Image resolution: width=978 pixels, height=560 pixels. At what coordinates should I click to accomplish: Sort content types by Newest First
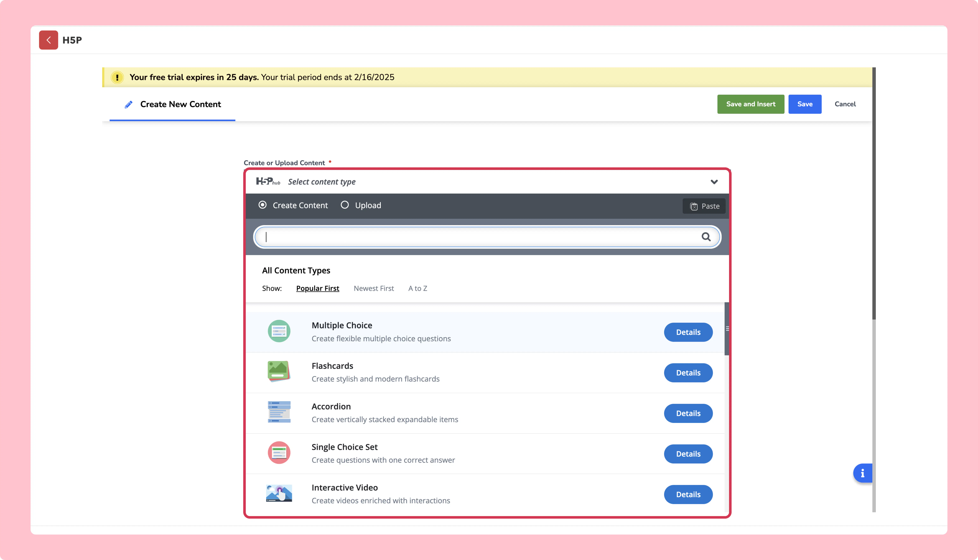point(374,288)
